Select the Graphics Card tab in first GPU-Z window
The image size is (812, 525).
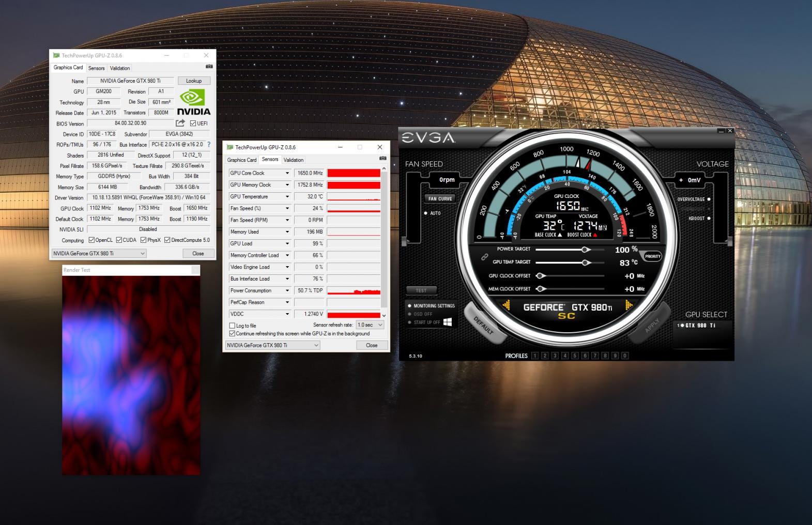[x=68, y=68]
